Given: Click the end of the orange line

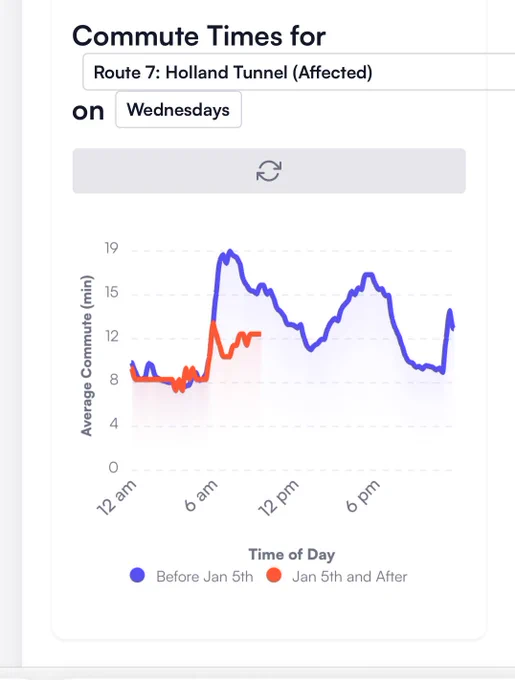Looking at the screenshot, I should (x=259, y=333).
